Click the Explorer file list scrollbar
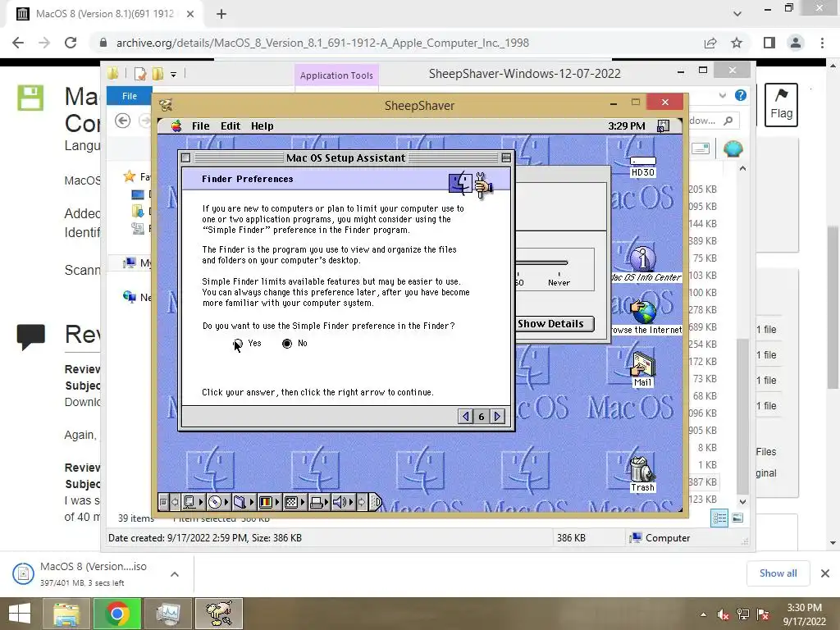The height and width of the screenshot is (630, 840). [742, 416]
